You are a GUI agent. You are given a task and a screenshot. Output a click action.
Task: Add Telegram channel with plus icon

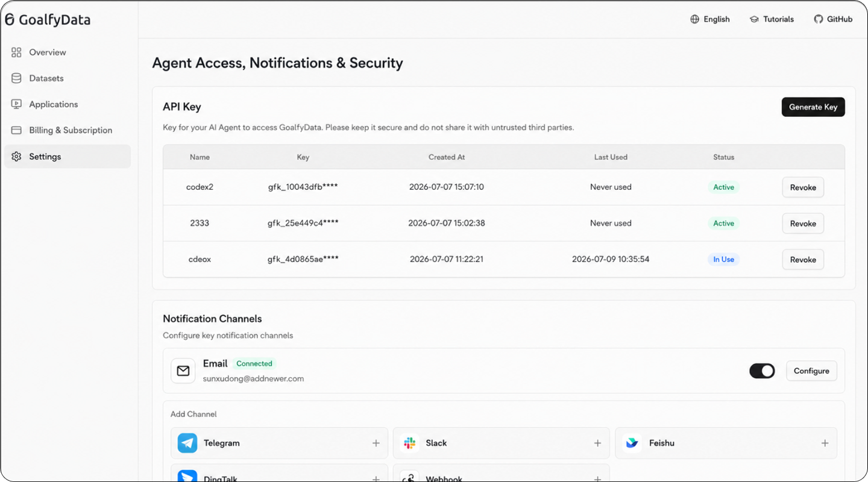tap(376, 443)
